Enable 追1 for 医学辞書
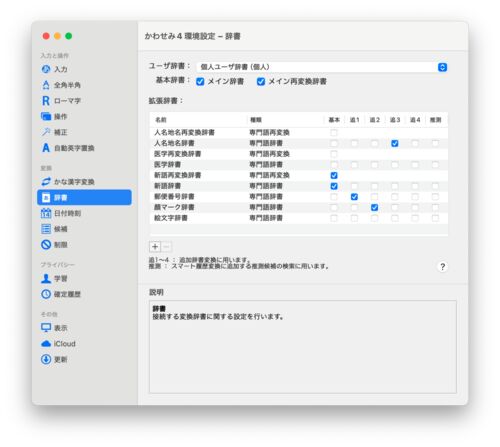The width and height of the screenshot is (500, 447). pos(354,165)
